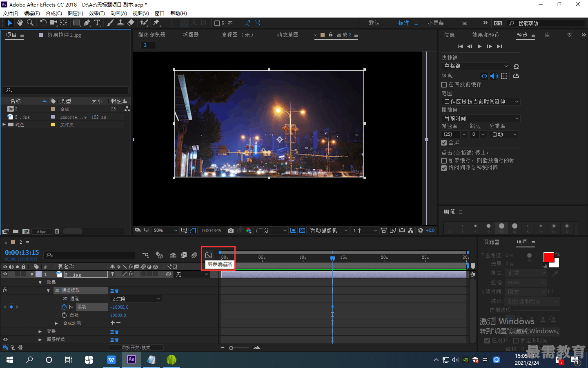This screenshot has width=588, height=368.
Task: Create a new folder in Project panel
Action: coord(16,231)
